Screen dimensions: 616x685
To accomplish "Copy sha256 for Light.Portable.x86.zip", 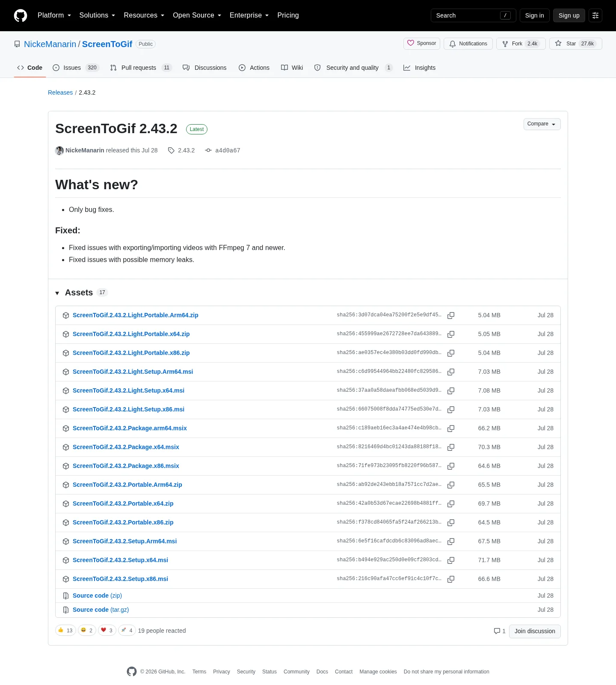I will [x=451, y=353].
